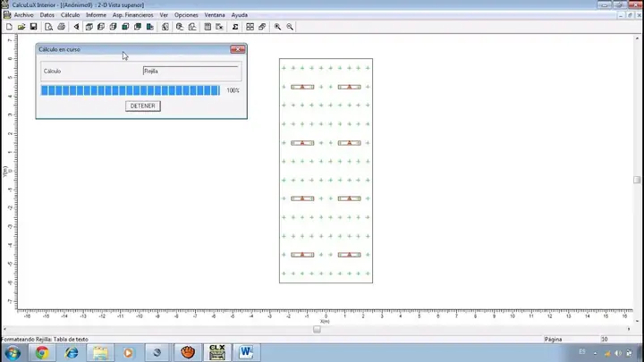Open the Informe menu
644x362 pixels.
[x=96, y=15]
